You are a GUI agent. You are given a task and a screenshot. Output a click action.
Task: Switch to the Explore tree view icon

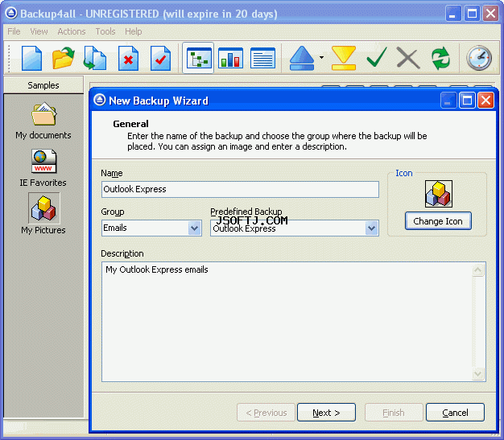click(x=199, y=58)
